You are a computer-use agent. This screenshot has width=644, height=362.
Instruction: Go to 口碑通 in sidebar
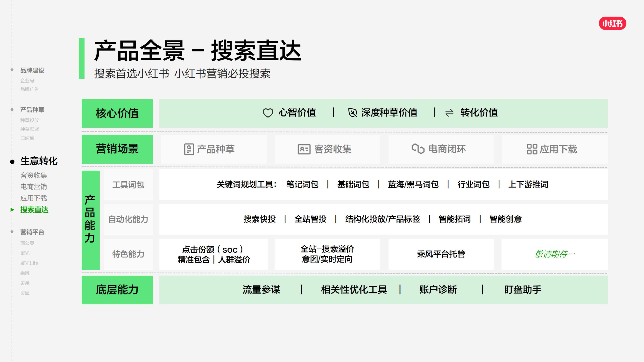27,138
